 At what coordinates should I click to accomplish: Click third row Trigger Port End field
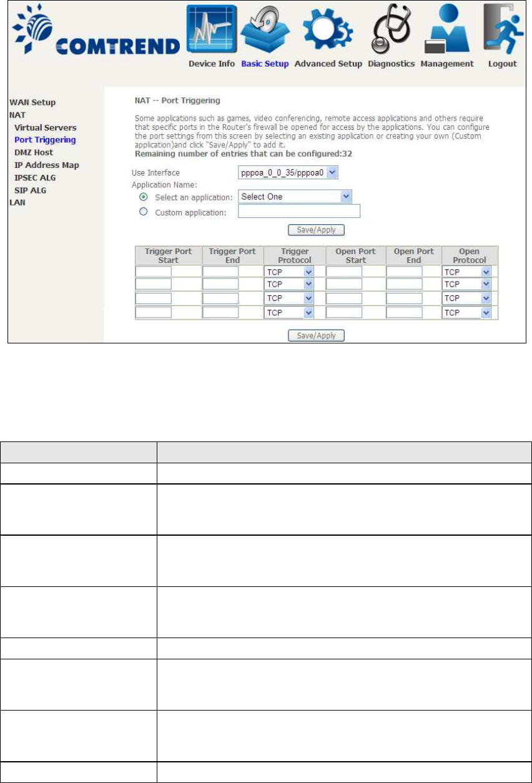tap(220, 298)
